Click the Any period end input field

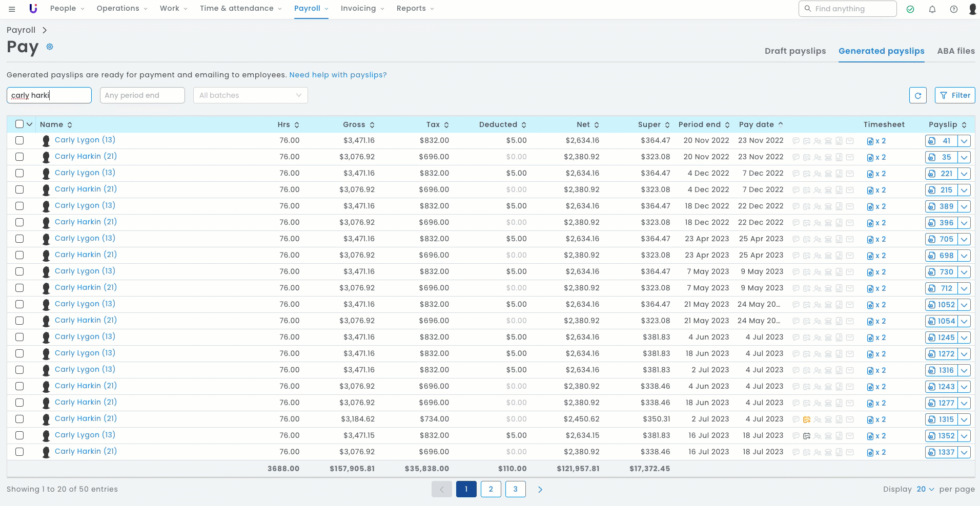coord(142,95)
